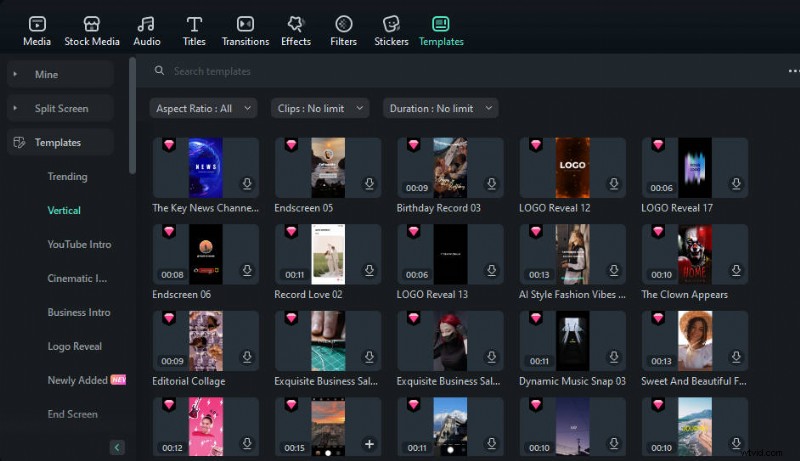Select the YouTube Intro category
Screen dimensions: 800x461
click(x=79, y=245)
